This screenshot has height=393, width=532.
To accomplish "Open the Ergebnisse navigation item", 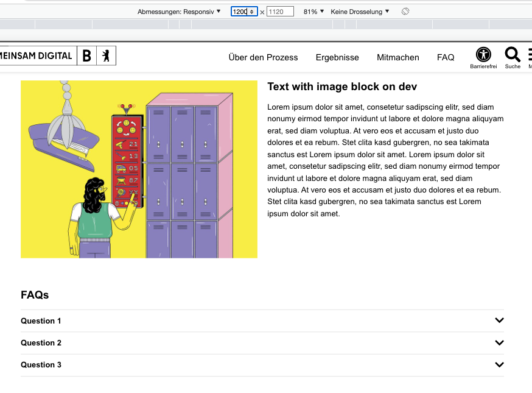I will [337, 57].
